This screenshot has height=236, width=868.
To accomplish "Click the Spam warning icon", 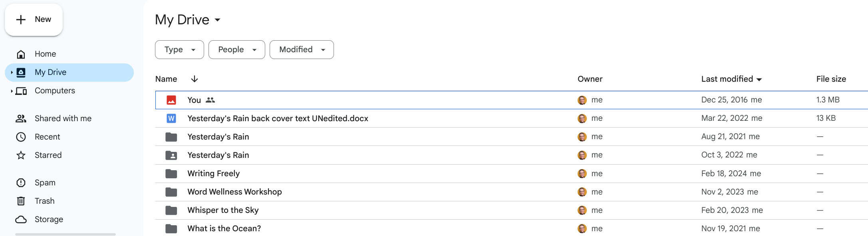I will [21, 183].
